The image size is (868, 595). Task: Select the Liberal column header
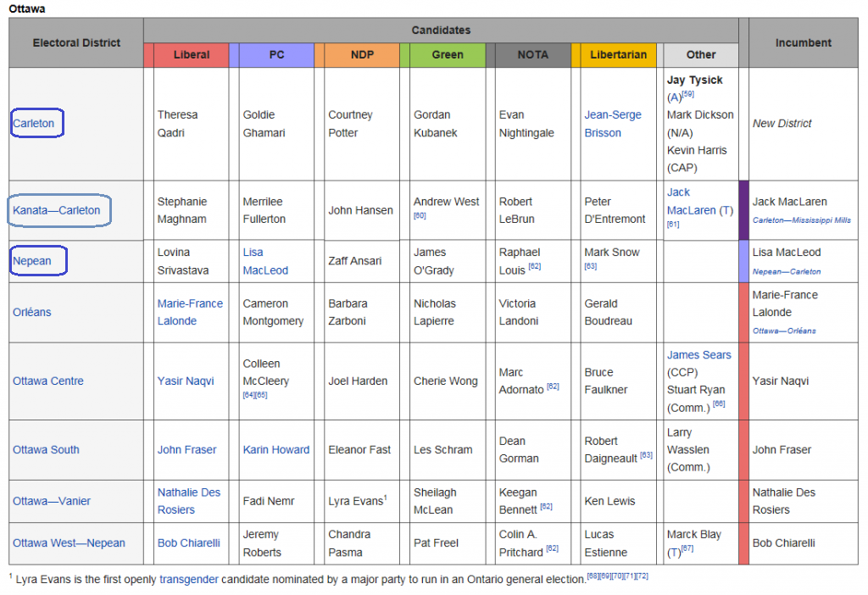pos(192,55)
